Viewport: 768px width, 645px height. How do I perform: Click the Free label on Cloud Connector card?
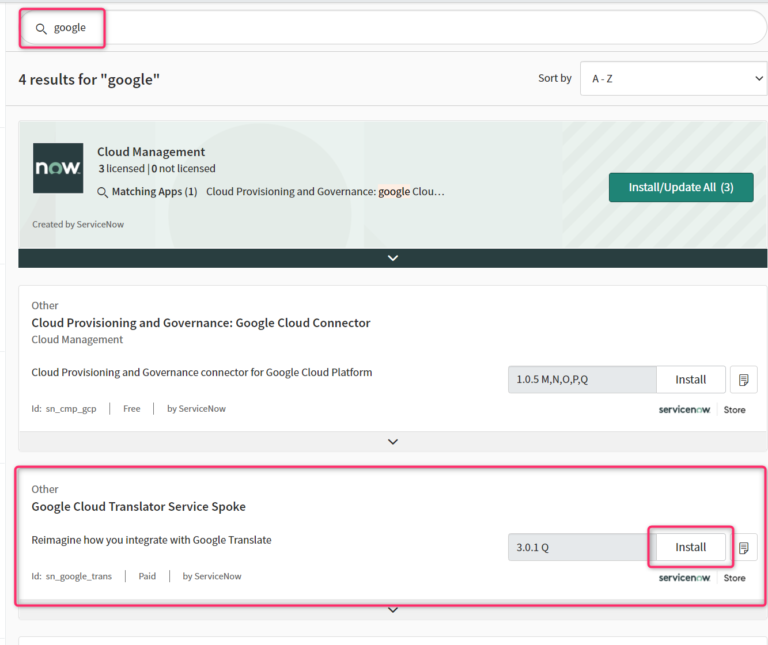click(132, 408)
